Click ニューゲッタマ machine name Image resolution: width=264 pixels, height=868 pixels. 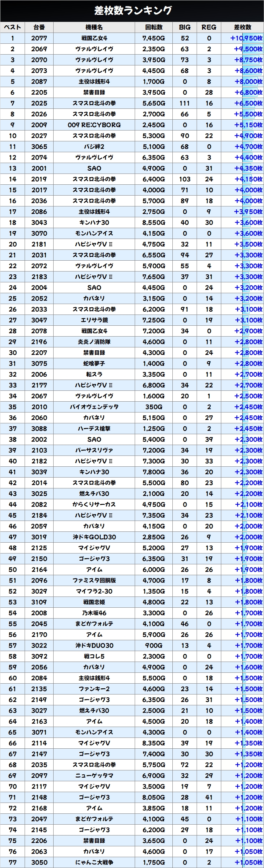94,776
